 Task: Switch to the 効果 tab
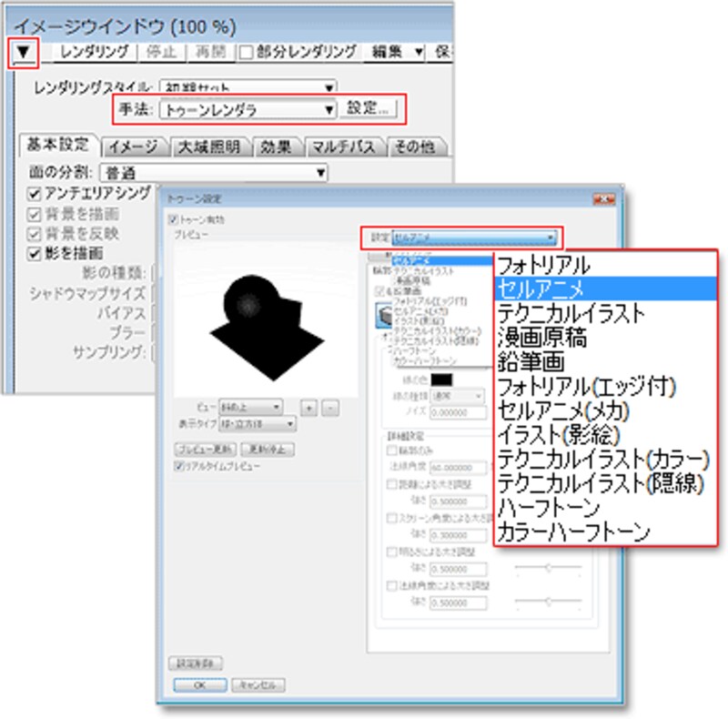(x=276, y=147)
